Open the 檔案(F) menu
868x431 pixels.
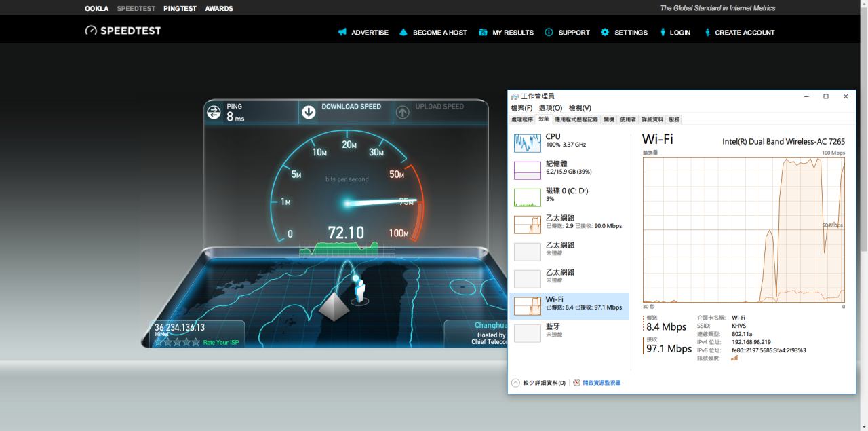(521, 108)
